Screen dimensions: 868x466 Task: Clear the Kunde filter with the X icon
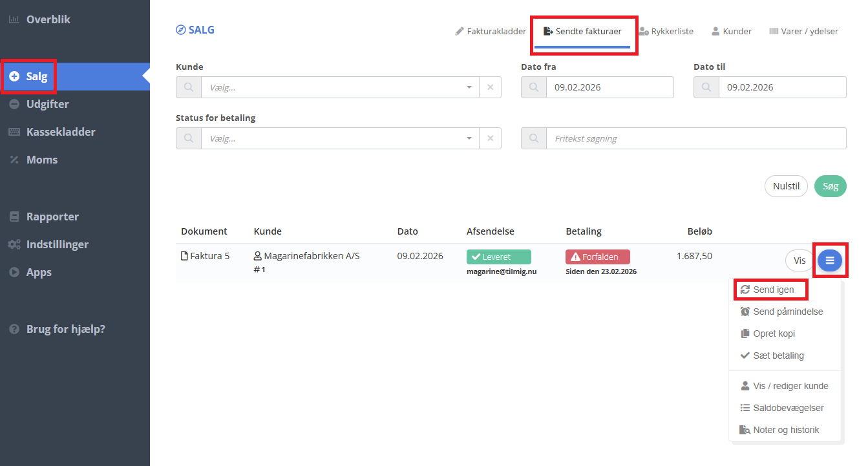[490, 87]
